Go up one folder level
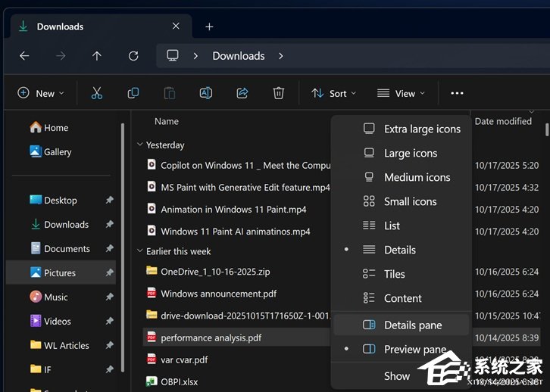 (x=96, y=56)
